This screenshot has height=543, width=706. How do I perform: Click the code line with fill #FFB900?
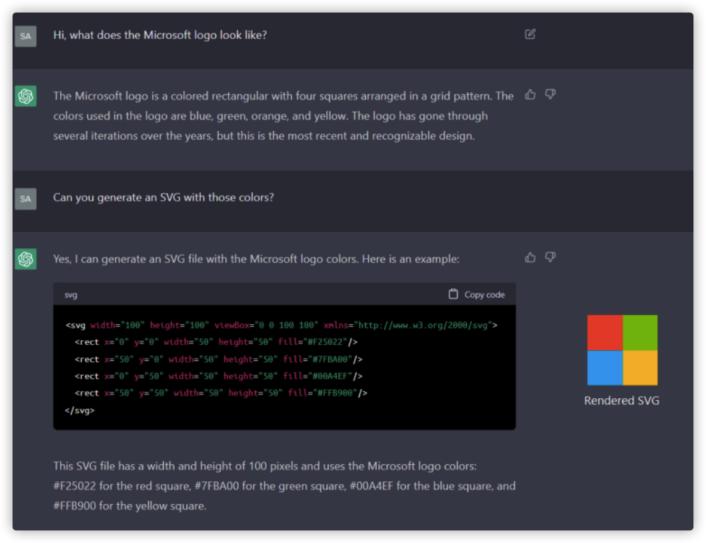coord(221,393)
